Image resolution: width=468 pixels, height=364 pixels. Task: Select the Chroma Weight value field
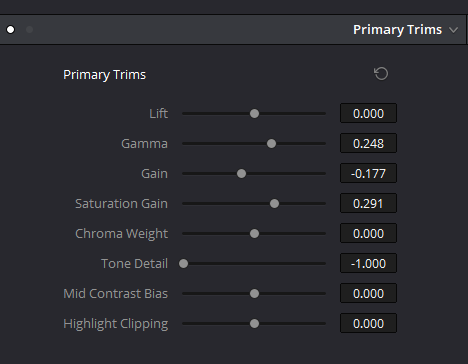(x=368, y=233)
